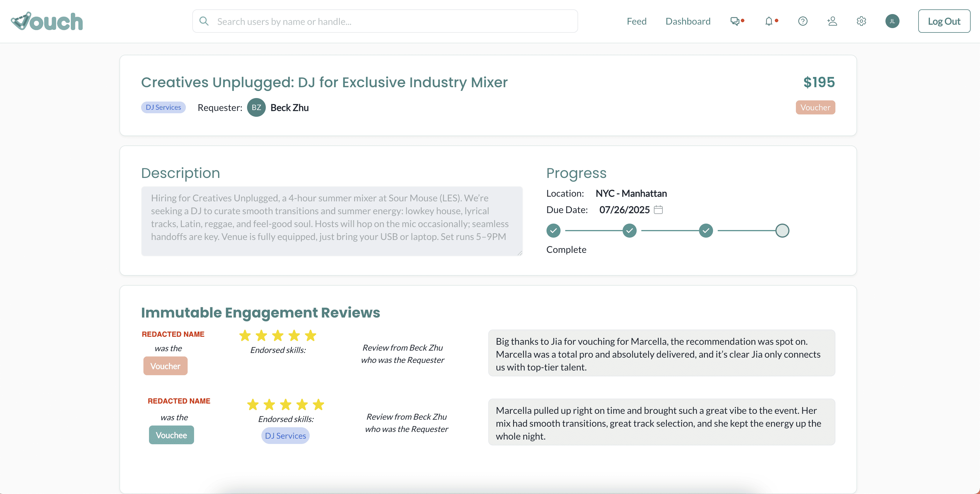
Task: Open the Dashboard page
Action: tap(688, 21)
